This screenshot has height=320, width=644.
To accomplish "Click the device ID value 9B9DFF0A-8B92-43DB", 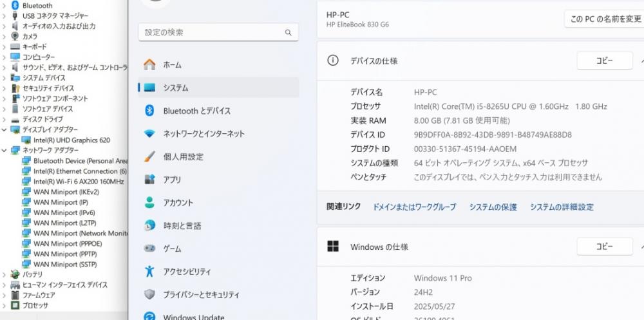I will (493, 135).
